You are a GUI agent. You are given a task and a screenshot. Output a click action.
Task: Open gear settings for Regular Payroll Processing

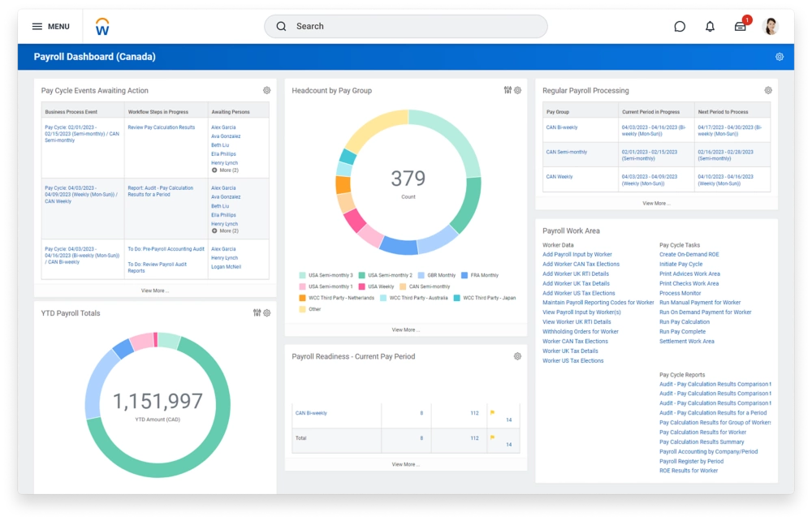[x=768, y=91]
